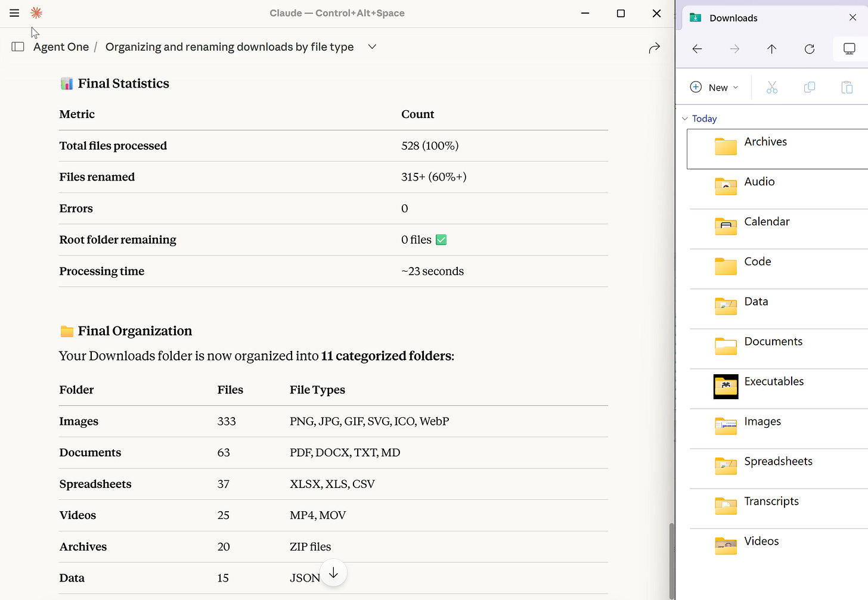This screenshot has height=600, width=868.
Task: Click the Downloads folder icon in the title bar
Action: [695, 18]
